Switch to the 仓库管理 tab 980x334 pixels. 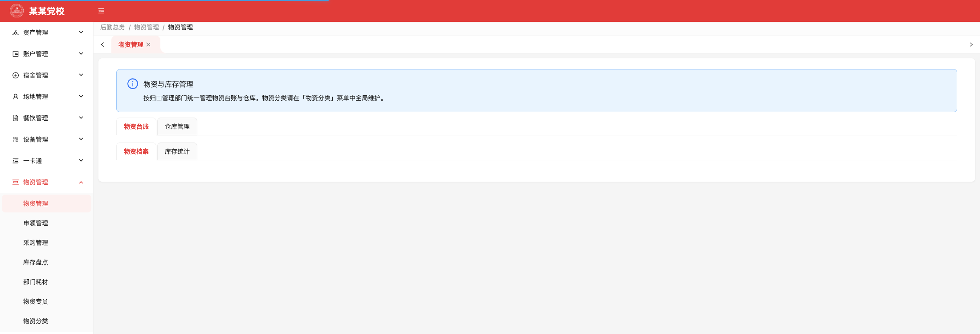pyautogui.click(x=177, y=126)
